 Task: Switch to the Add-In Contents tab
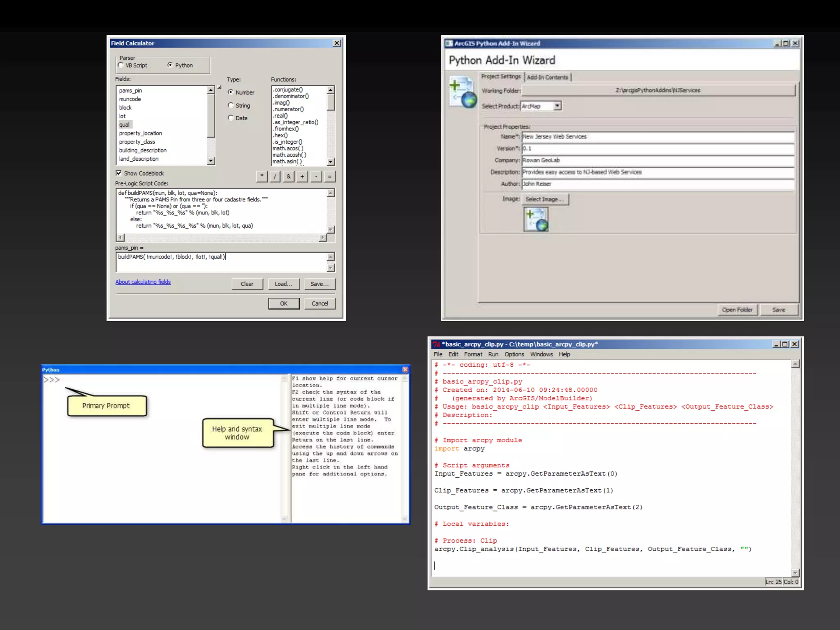tap(547, 77)
